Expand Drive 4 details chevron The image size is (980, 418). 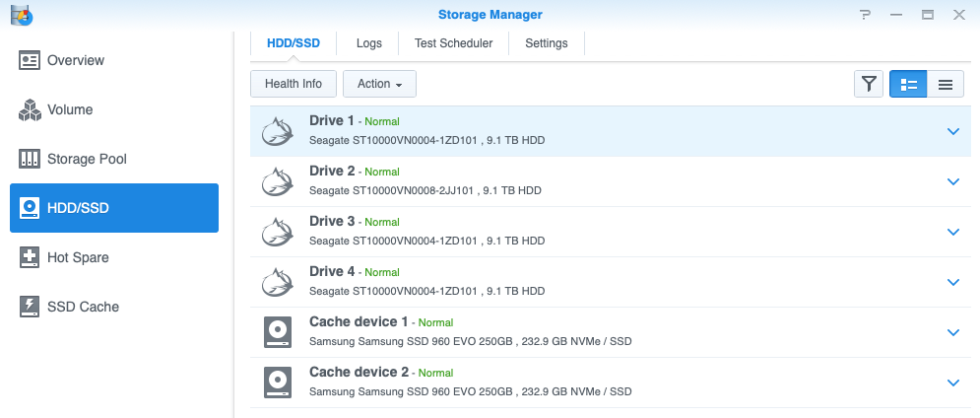tap(952, 282)
